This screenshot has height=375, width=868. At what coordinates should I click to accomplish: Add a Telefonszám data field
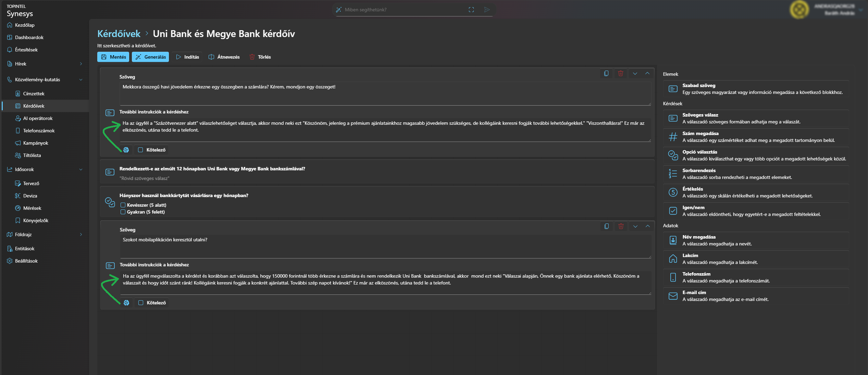756,277
